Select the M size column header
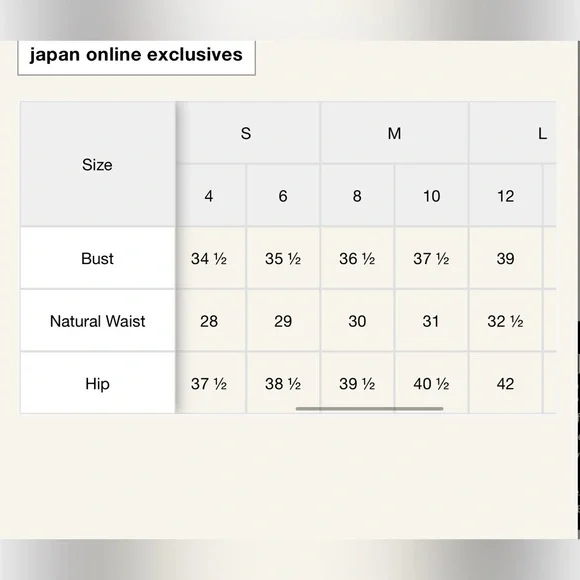 pos(394,133)
